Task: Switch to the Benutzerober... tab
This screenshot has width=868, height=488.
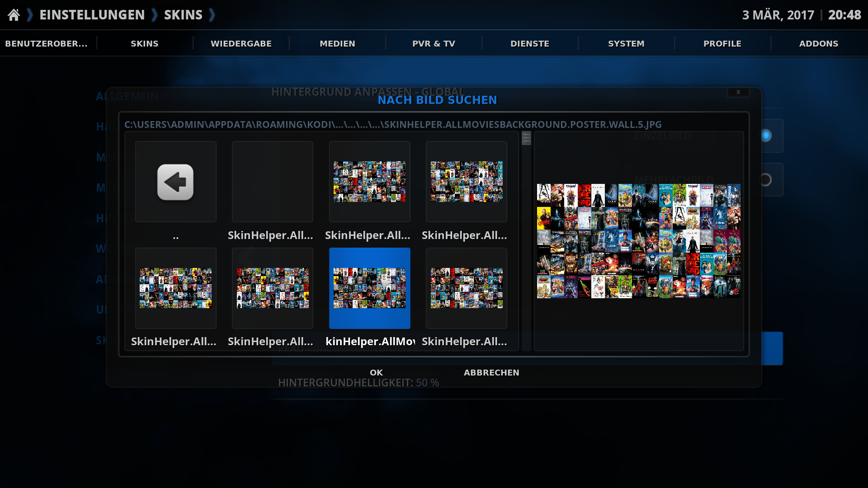Action: (x=46, y=44)
